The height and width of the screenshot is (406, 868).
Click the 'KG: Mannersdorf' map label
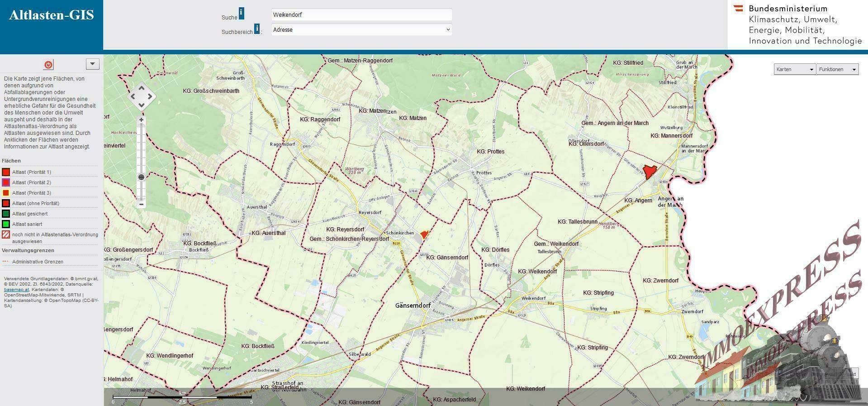point(672,136)
